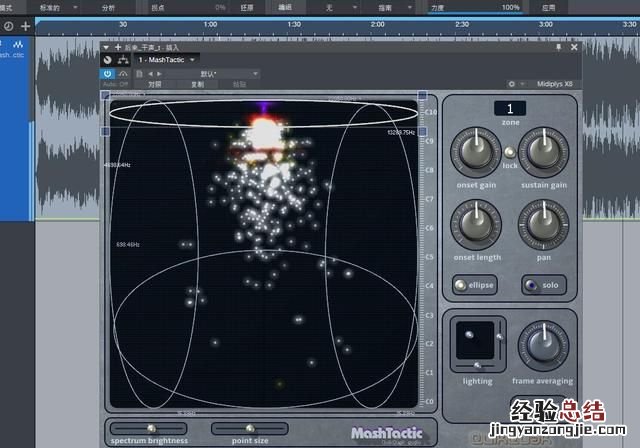Load the previous preset with left arrow
Screen dimensions: 640x448
151,74
